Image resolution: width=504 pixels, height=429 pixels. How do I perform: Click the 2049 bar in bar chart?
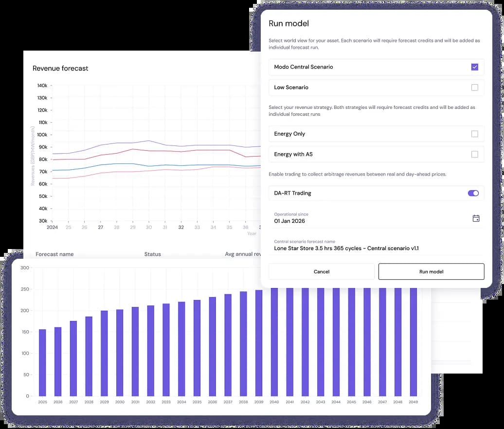tap(414, 342)
